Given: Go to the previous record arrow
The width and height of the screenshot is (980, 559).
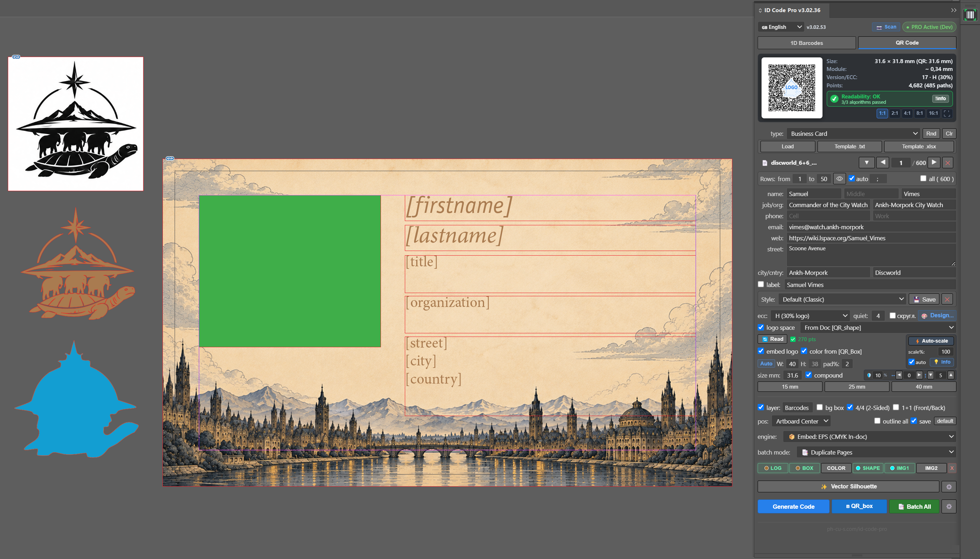Looking at the screenshot, I should click(x=883, y=163).
